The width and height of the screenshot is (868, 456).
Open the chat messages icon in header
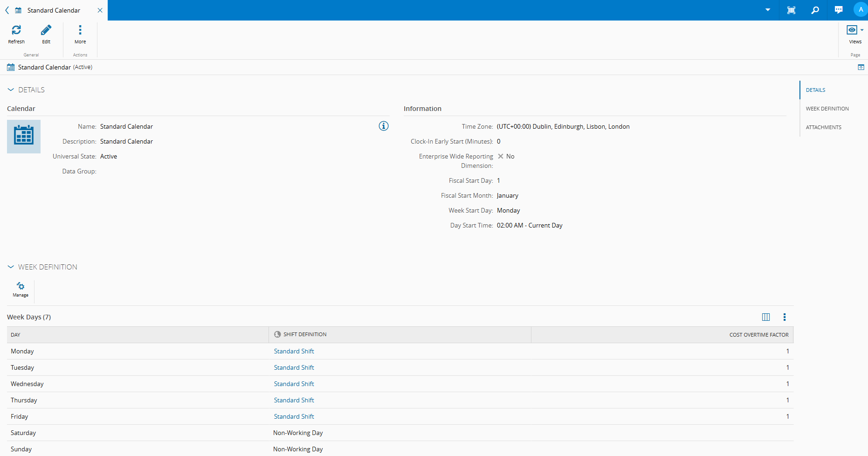839,10
